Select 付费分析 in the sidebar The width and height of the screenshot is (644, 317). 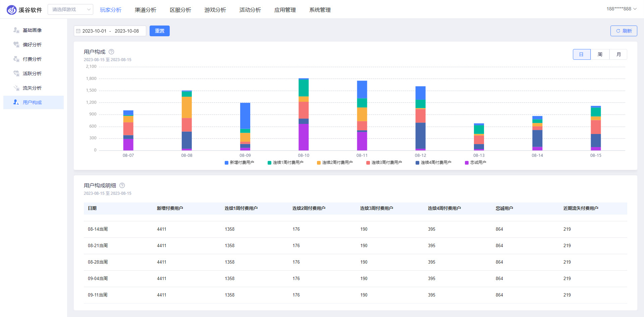[34, 59]
